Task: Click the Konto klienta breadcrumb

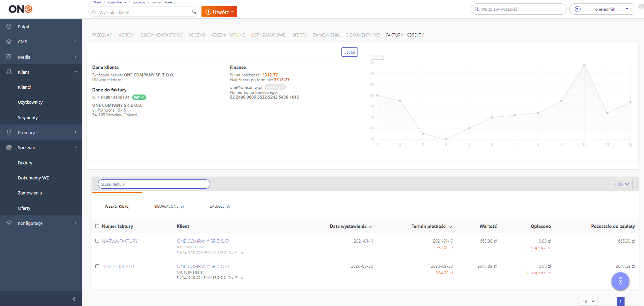Action: pyautogui.click(x=117, y=2)
